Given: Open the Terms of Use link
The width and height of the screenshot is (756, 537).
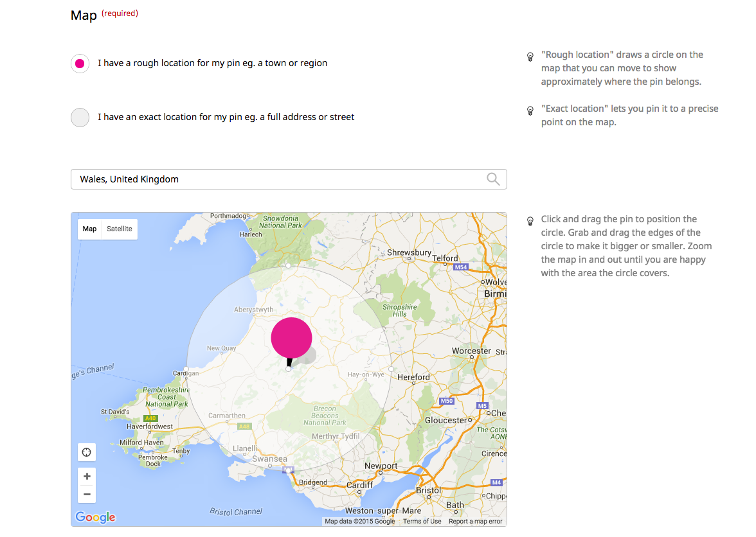Looking at the screenshot, I should pyautogui.click(x=422, y=521).
